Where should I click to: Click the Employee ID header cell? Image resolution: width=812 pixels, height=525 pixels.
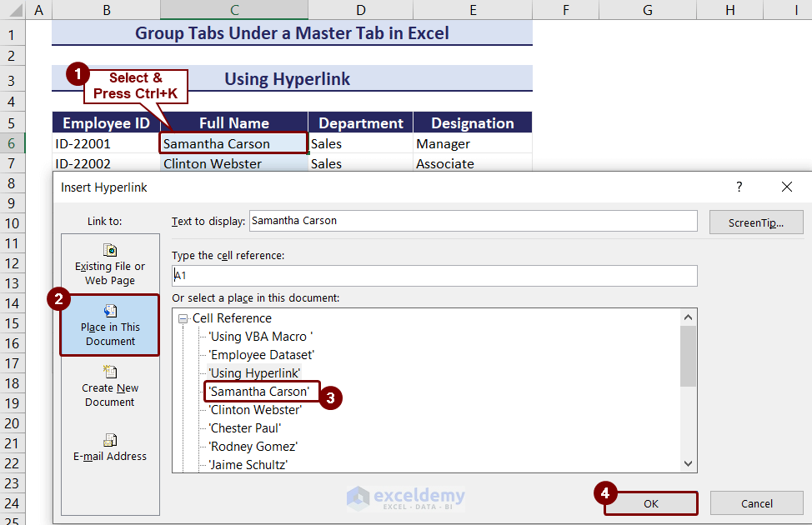point(106,122)
